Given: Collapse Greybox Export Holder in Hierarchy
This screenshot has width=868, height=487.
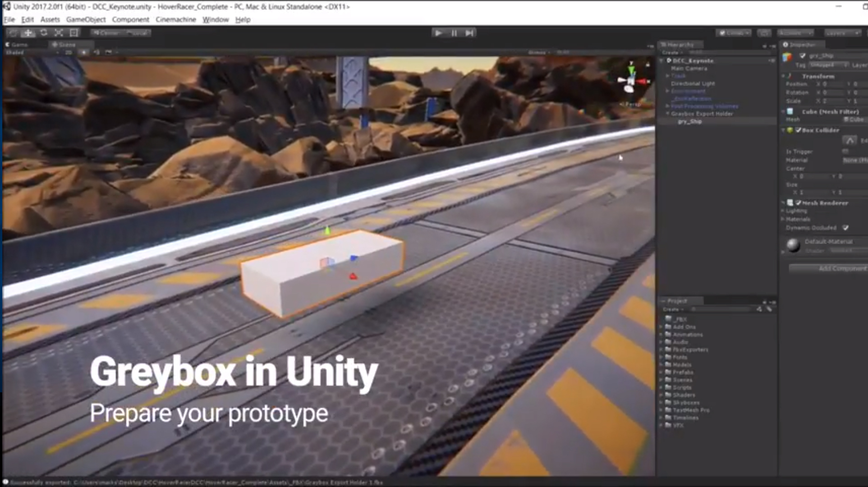Looking at the screenshot, I should (668, 114).
